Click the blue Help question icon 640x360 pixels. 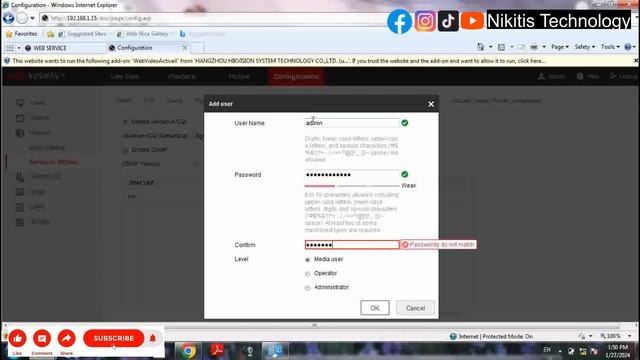[x=628, y=47]
